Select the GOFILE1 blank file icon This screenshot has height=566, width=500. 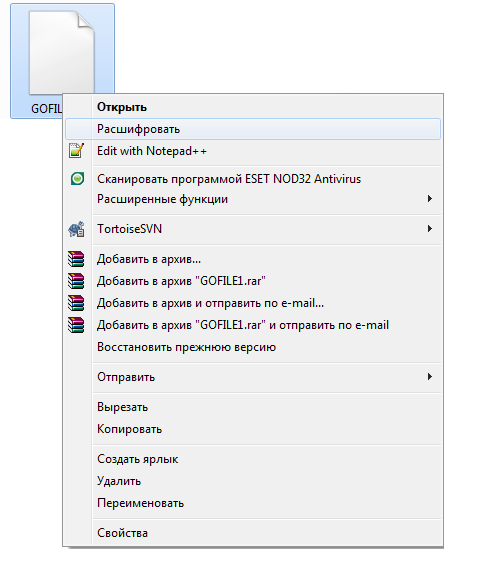pos(62,53)
